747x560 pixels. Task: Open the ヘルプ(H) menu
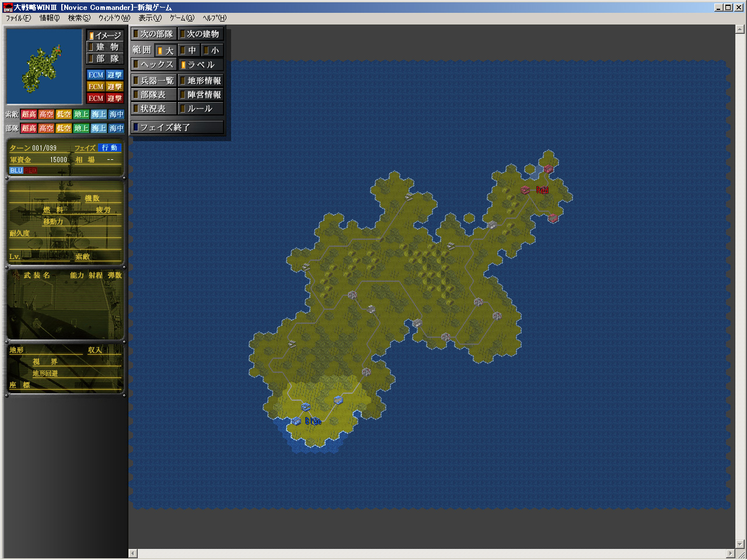pos(215,18)
